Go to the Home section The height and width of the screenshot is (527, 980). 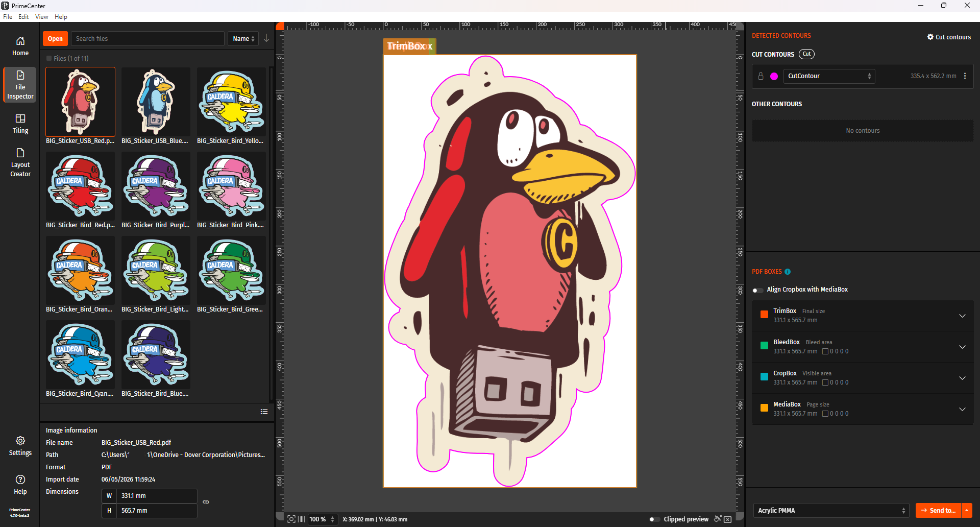[x=20, y=46]
